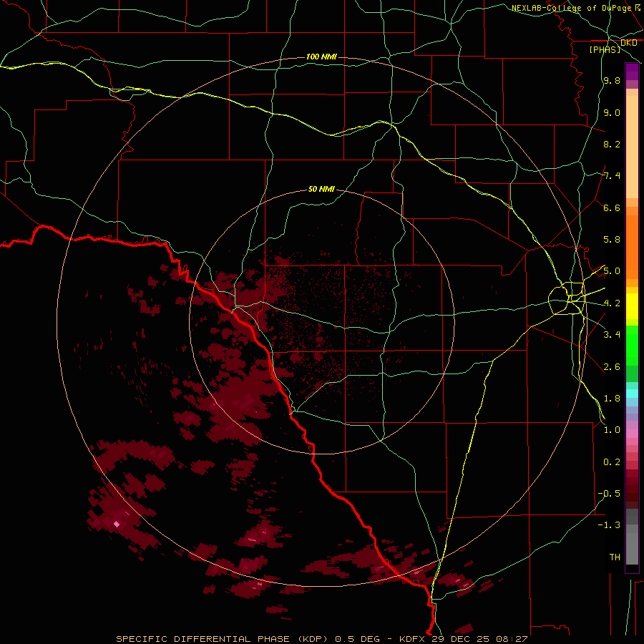
Task: Click the 9.8 color scale value
Action: [x=612, y=80]
